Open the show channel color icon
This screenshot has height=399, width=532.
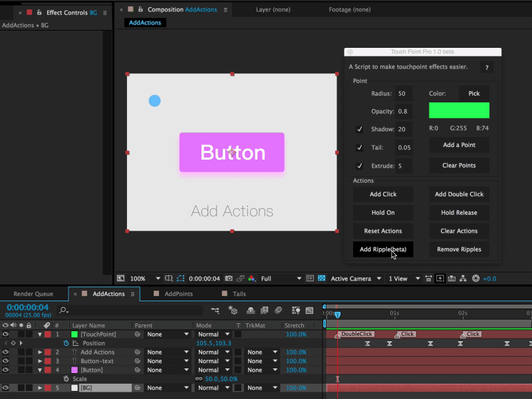click(x=251, y=279)
